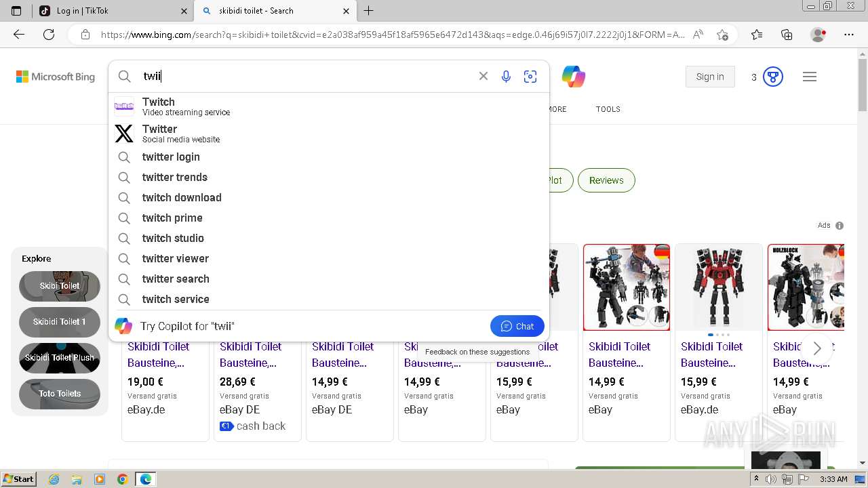Open Edge Settings and more menu
The height and width of the screenshot is (488, 868).
point(849,35)
